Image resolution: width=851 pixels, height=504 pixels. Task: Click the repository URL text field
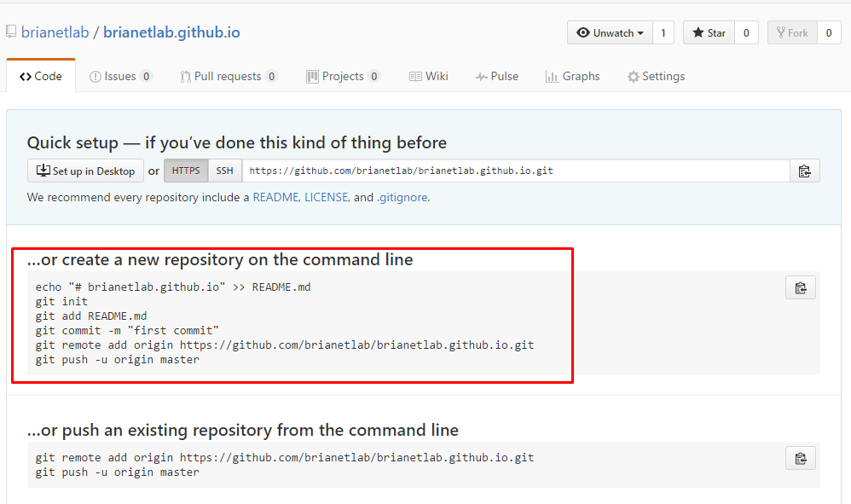(516, 171)
